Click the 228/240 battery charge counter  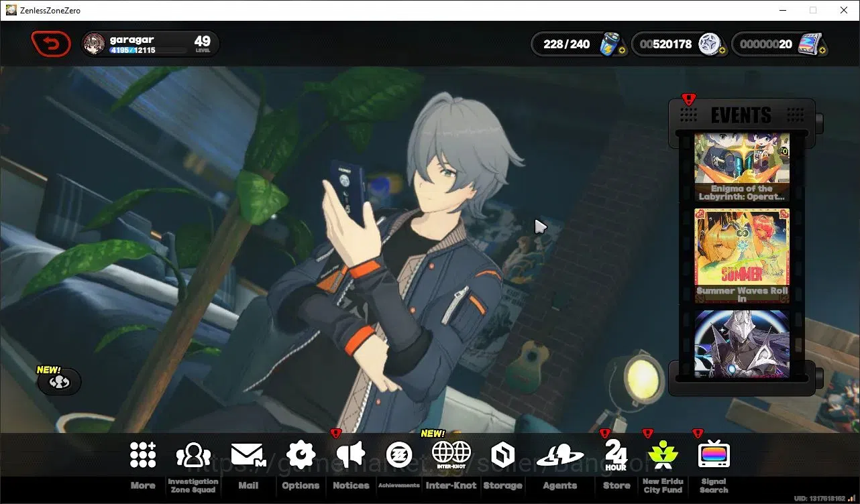point(567,44)
